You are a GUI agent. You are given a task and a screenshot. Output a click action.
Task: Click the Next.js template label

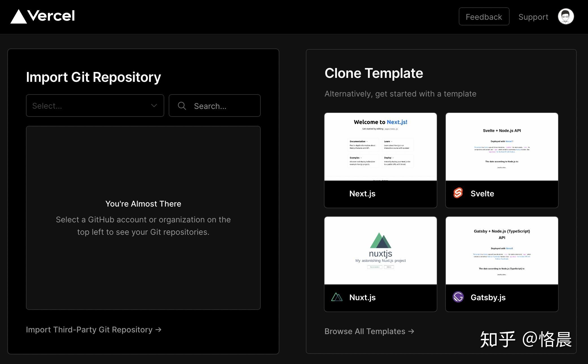362,194
